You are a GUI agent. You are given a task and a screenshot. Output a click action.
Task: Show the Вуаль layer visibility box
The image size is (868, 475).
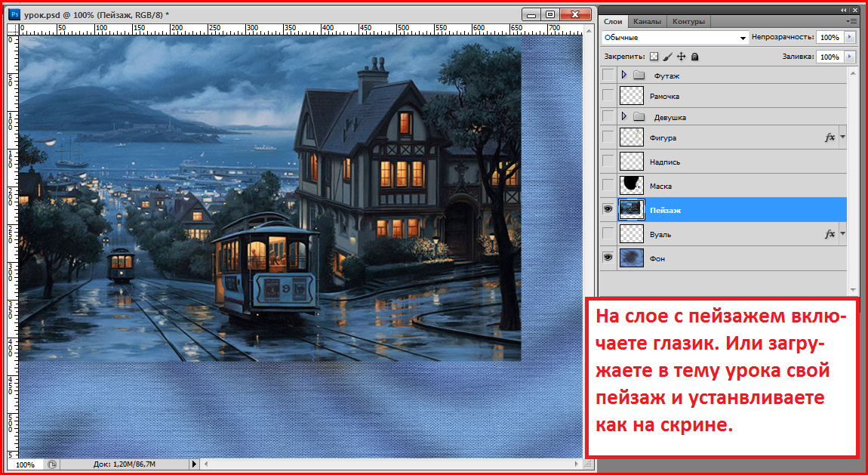(608, 234)
